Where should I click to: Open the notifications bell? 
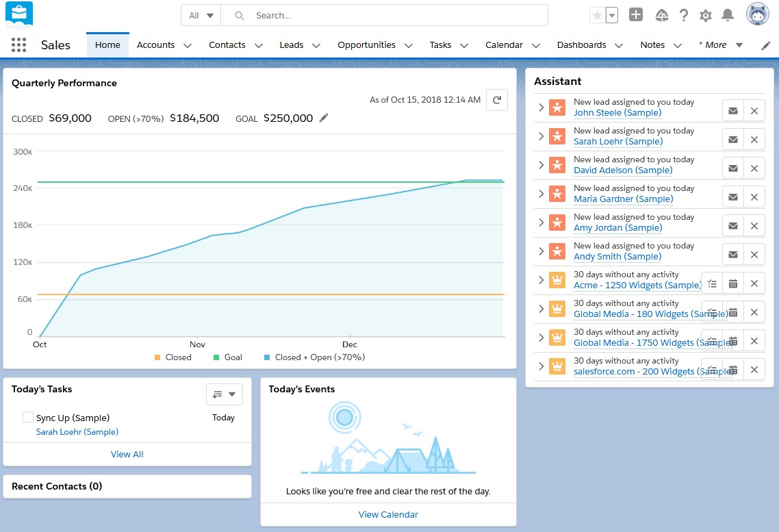coord(728,14)
